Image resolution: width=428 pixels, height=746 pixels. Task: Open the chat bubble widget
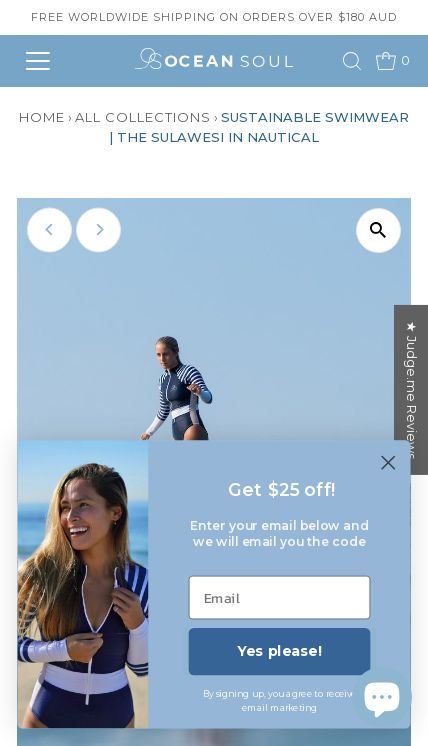pos(382,698)
